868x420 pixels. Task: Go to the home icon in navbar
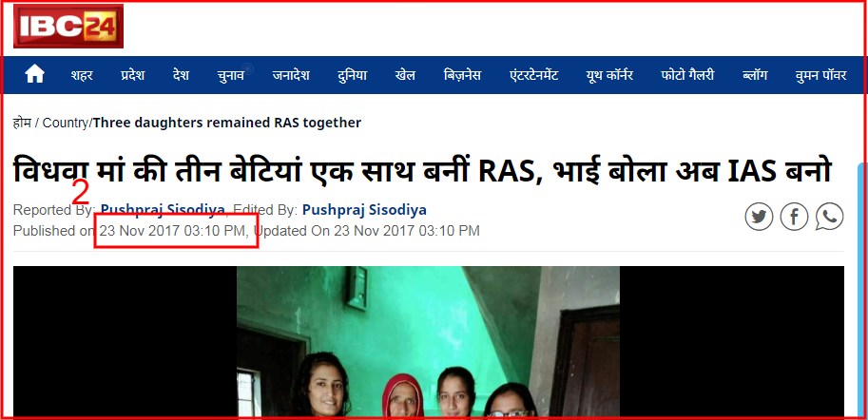coord(34,74)
